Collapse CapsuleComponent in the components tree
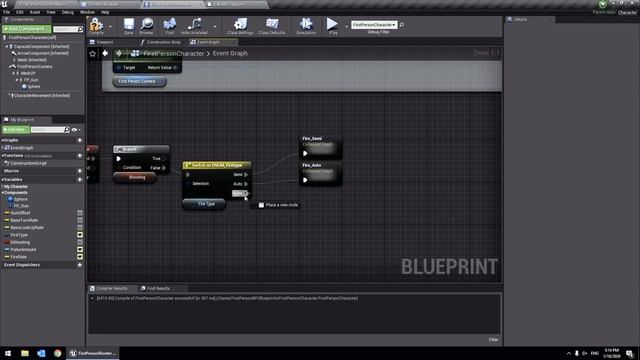The height and width of the screenshot is (360, 640). click(x=7, y=47)
